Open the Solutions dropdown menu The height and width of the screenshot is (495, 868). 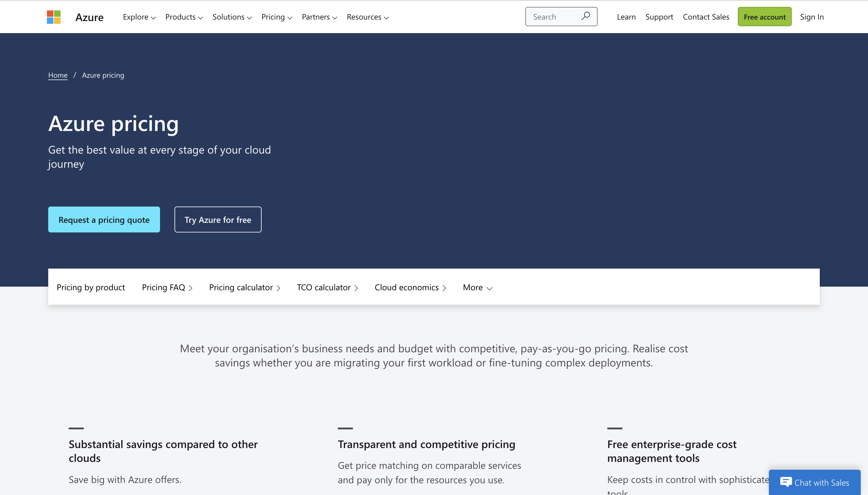(x=231, y=16)
